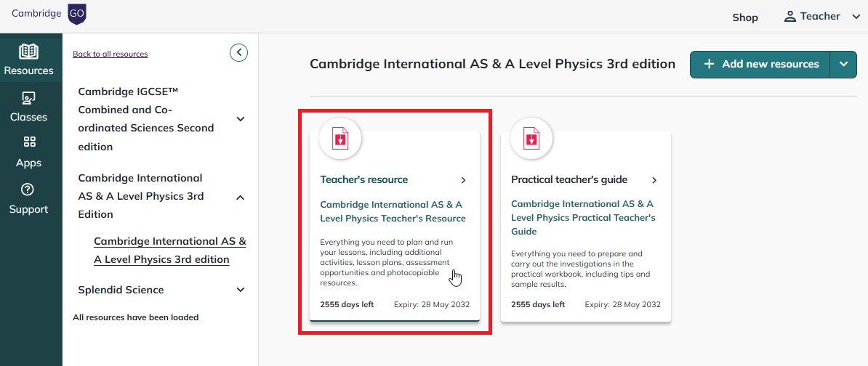The width and height of the screenshot is (868, 366).
Task: Collapse the sidebar with the left arrow circle
Action: point(238,52)
